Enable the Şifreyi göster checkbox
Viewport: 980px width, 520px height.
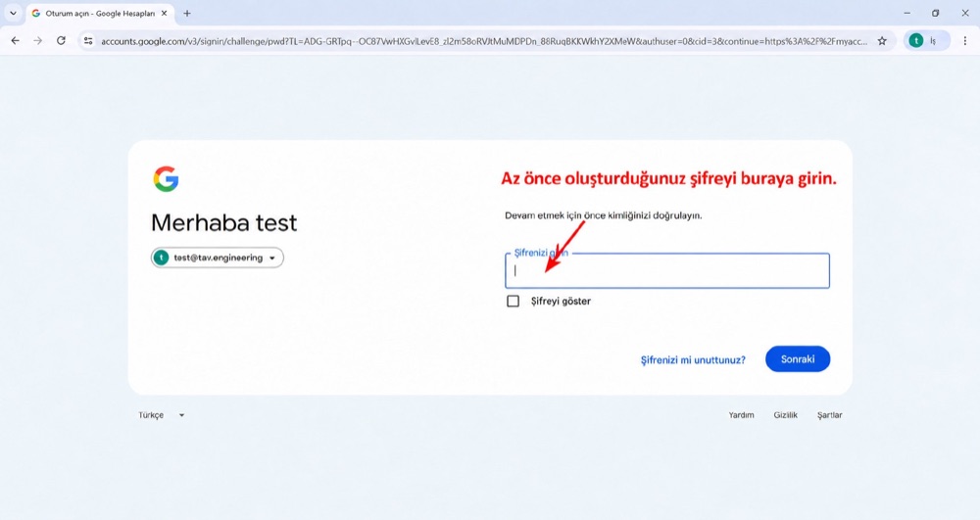click(x=514, y=301)
